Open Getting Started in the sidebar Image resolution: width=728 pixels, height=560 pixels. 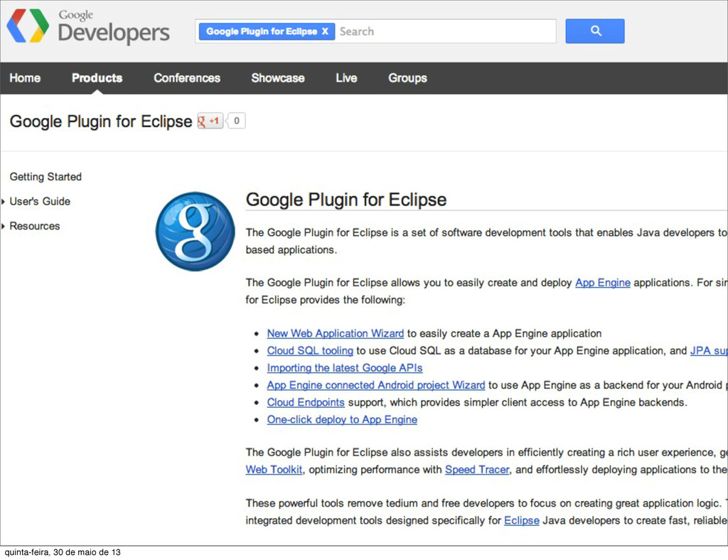[x=45, y=177]
